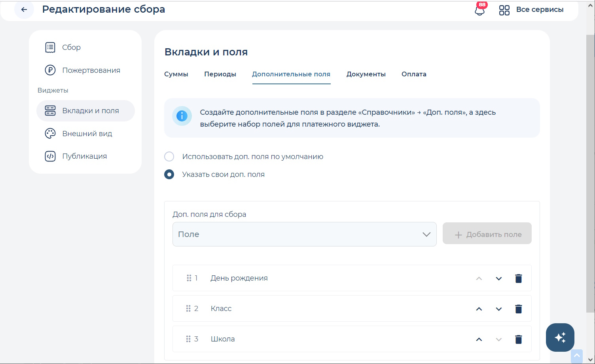
Task: Switch to the Суммы tab
Action: click(176, 74)
